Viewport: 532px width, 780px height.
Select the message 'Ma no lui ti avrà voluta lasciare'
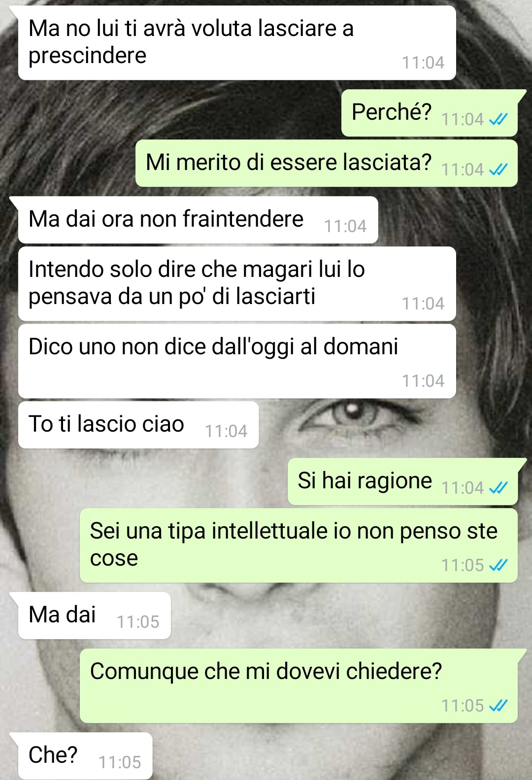pyautogui.click(x=237, y=43)
